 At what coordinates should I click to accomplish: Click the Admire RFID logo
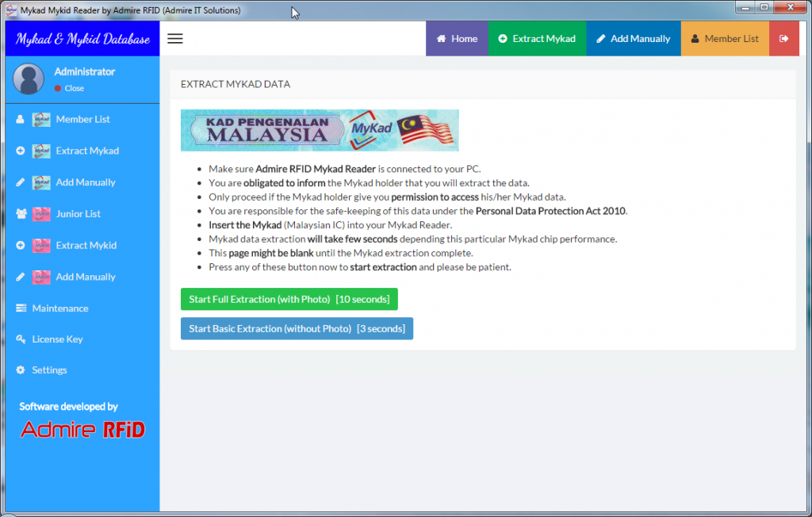point(82,430)
